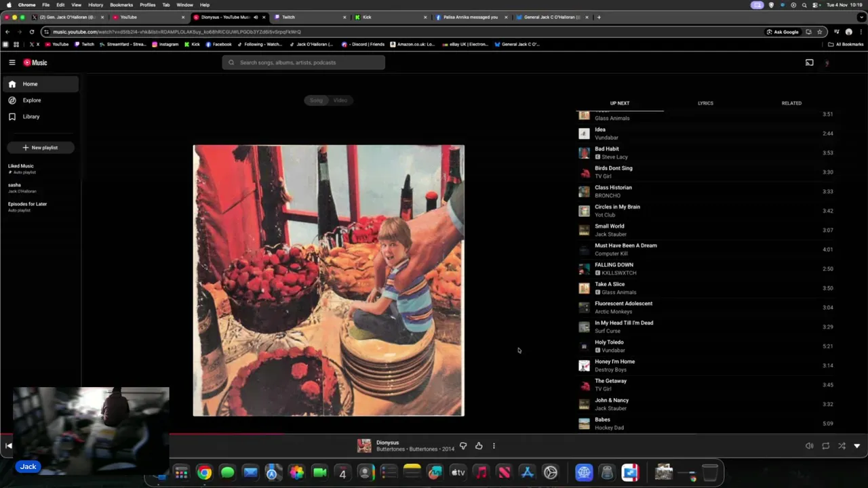The image size is (868, 488).
Task: Open Chrome from the Dock
Action: coord(204,472)
